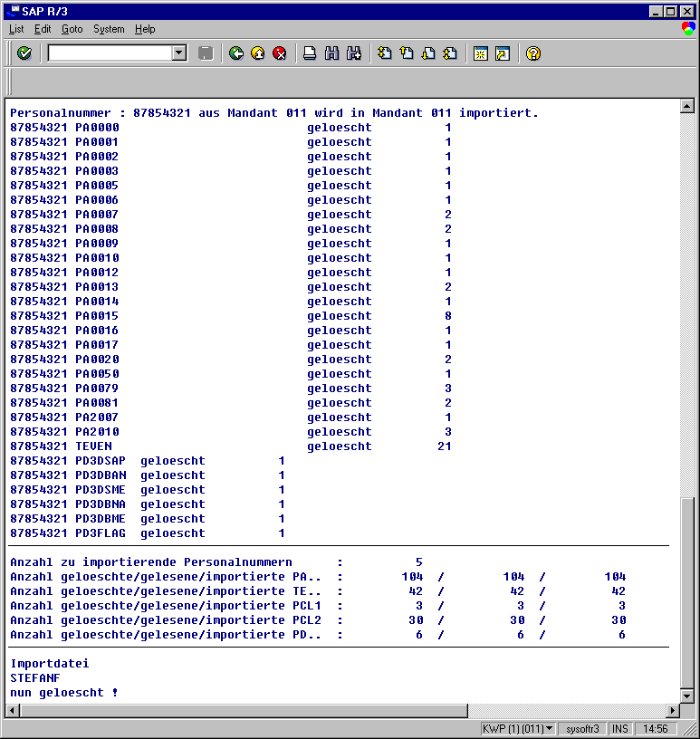Jump to first page icon

click(x=385, y=53)
